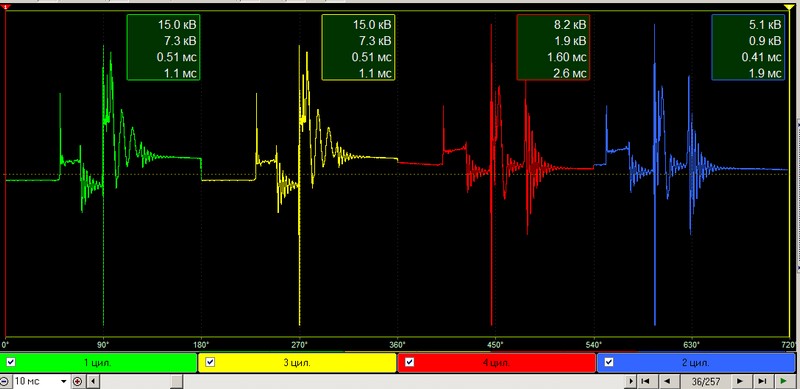
Task: Click the yellow 3 цил. label bar
Action: 297,363
